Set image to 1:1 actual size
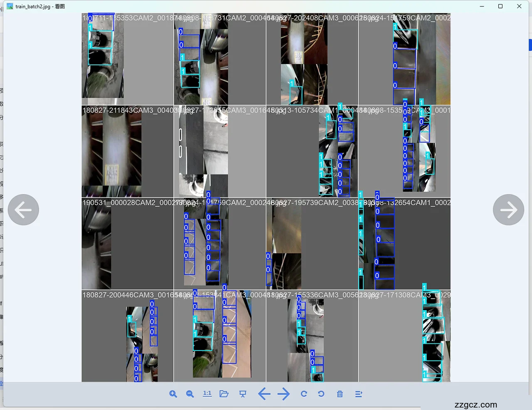Screen dimensions: 532x410 [207, 394]
